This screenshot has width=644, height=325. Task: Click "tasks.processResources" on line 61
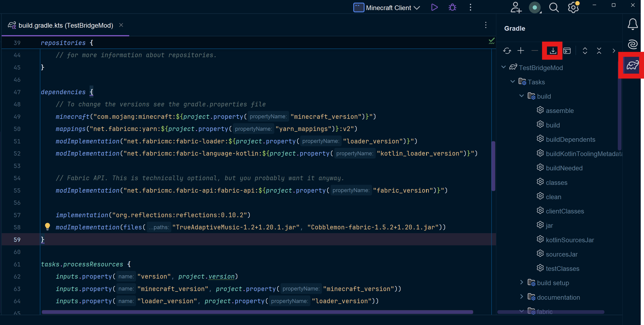click(x=82, y=264)
